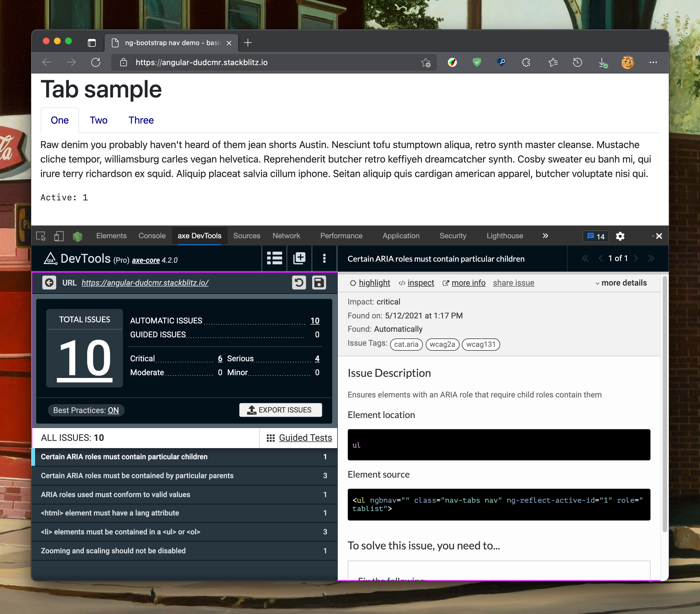This screenshot has height=614, width=700.
Task: Open the axe DevTools issue list view
Action: [274, 259]
